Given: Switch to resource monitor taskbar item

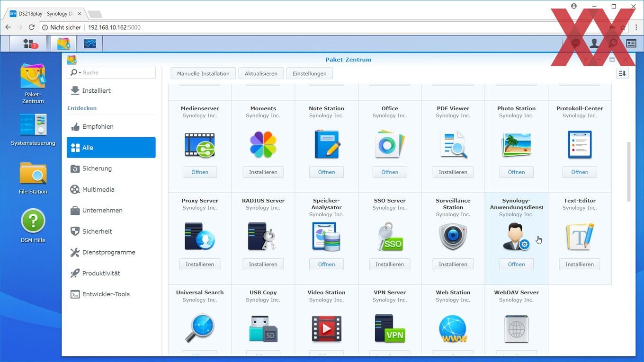Looking at the screenshot, I should (90, 44).
